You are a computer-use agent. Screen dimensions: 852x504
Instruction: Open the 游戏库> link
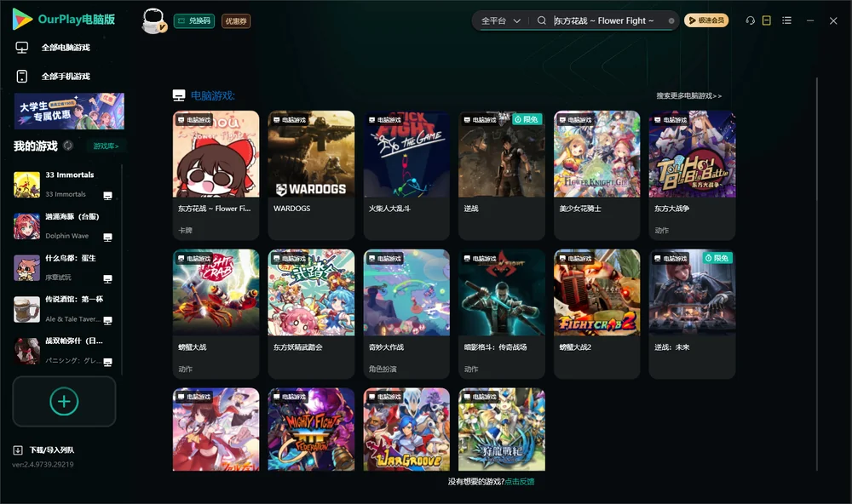pyautogui.click(x=106, y=146)
